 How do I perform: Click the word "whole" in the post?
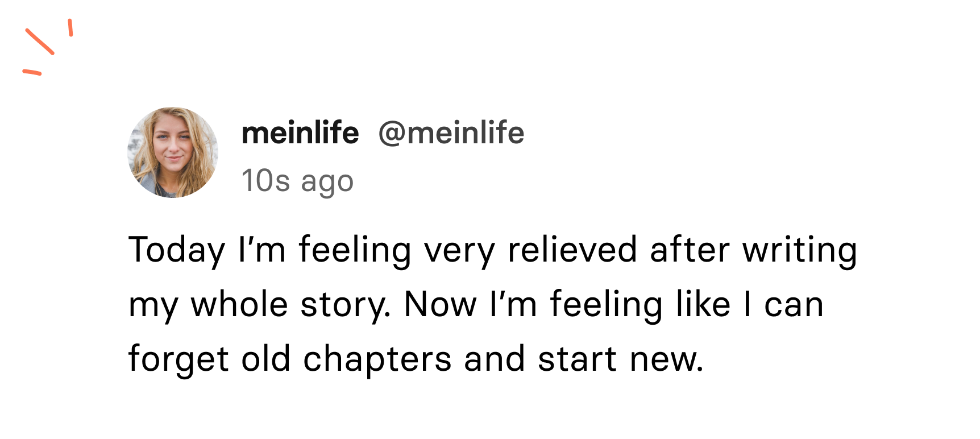(239, 304)
